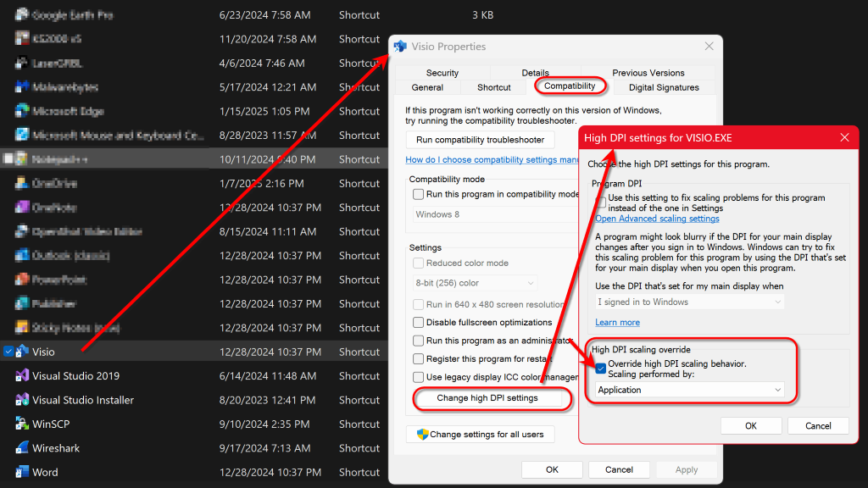The image size is (868, 488).
Task: Check Run this program as an administrator
Action: pyautogui.click(x=418, y=340)
